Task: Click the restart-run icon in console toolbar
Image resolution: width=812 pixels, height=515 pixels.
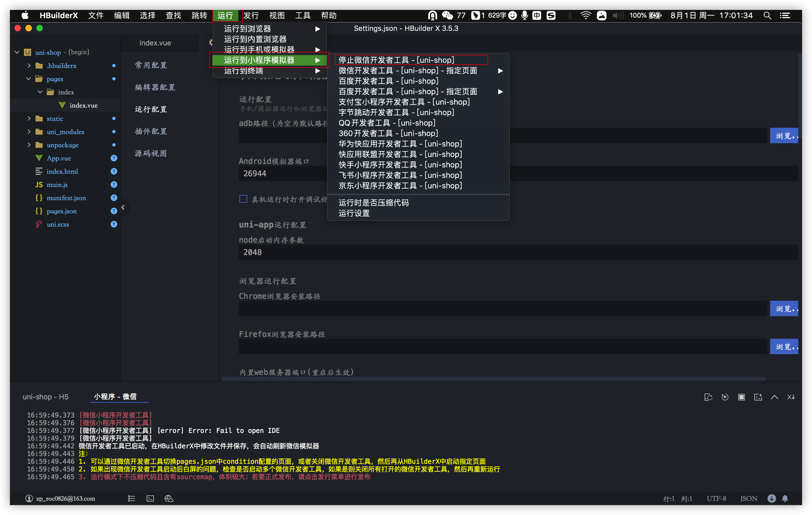Action: (x=708, y=397)
